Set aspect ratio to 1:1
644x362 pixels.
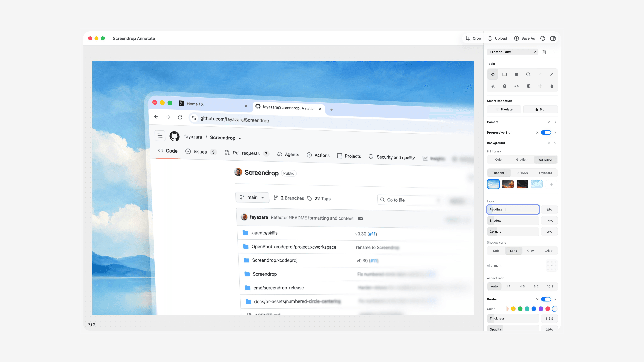point(508,286)
